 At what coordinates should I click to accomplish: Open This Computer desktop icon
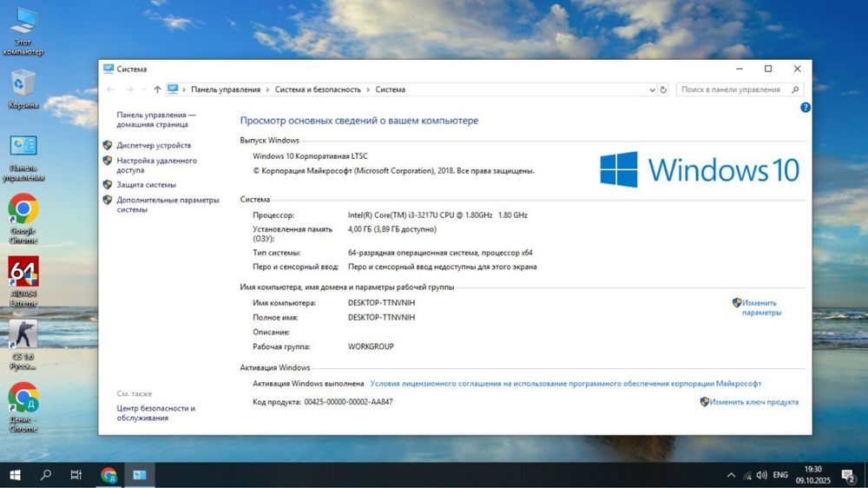click(x=23, y=32)
